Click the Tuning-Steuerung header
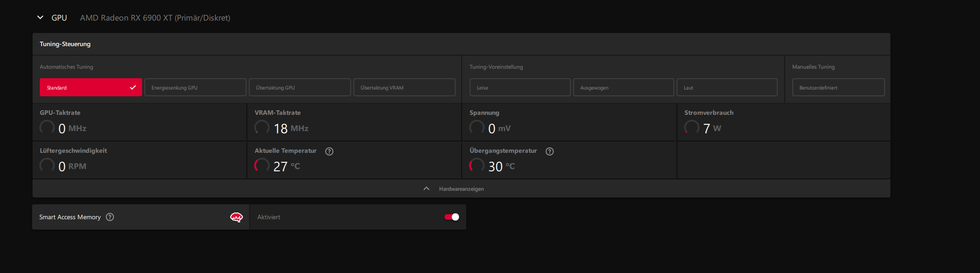The height and width of the screenshot is (273, 980). click(x=65, y=44)
